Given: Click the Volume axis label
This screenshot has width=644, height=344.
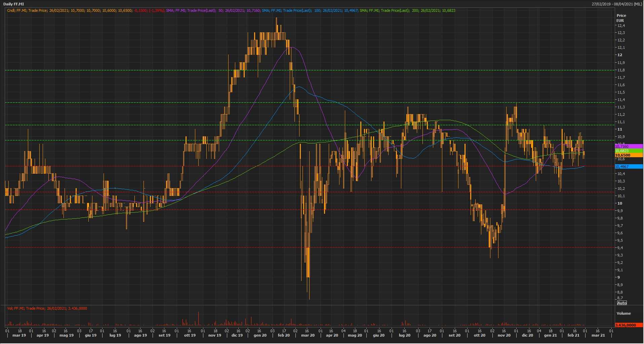Looking at the screenshot, I should tap(623, 313).
